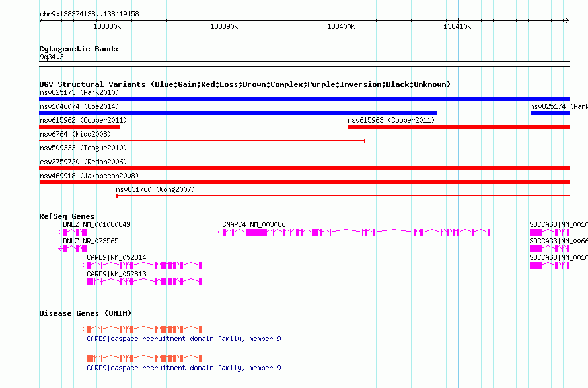Open the DNLZ|NM_001080849 gene label
Viewport: 588px width, 388px height.
(x=96, y=224)
